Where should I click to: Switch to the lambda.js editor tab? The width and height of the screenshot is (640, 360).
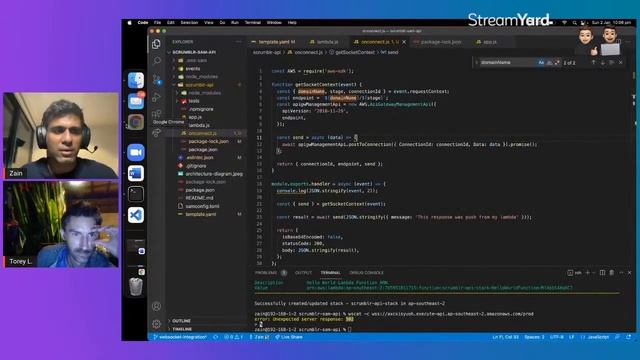327,42
